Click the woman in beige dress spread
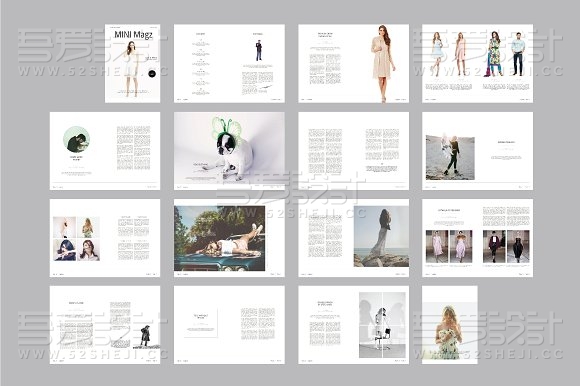 (x=354, y=64)
